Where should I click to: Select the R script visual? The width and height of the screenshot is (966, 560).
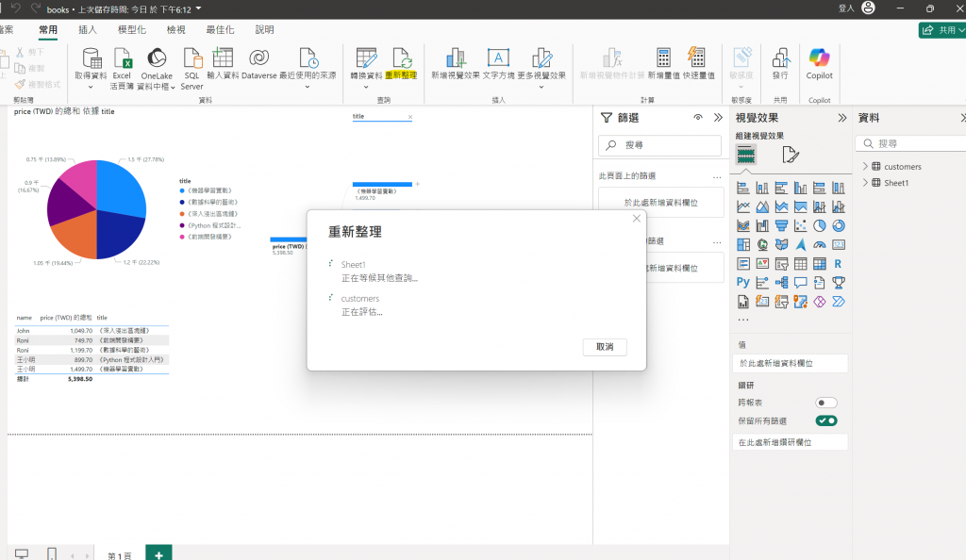(839, 264)
